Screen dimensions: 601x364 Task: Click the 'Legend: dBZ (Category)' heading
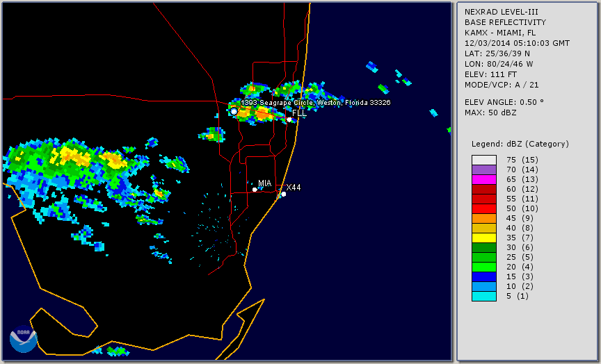coord(520,144)
